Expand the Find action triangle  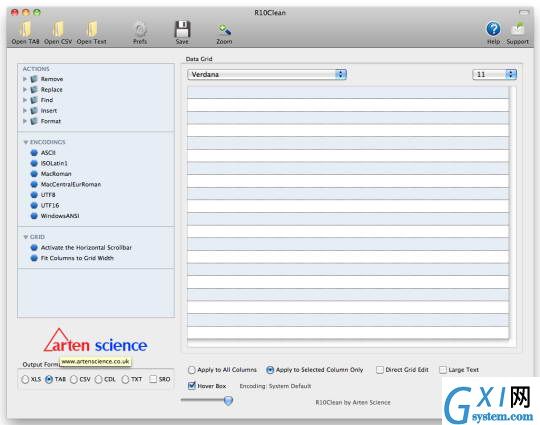click(x=25, y=100)
